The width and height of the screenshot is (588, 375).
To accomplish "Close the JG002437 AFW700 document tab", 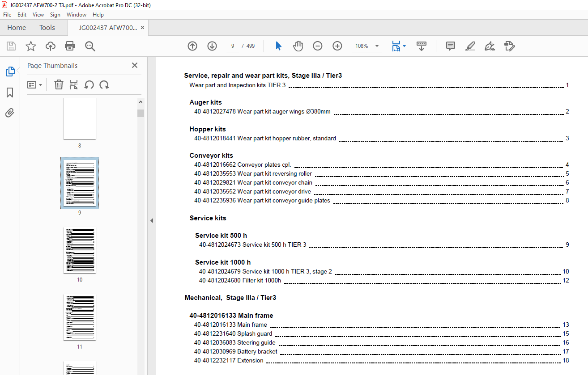I will tap(142, 27).
